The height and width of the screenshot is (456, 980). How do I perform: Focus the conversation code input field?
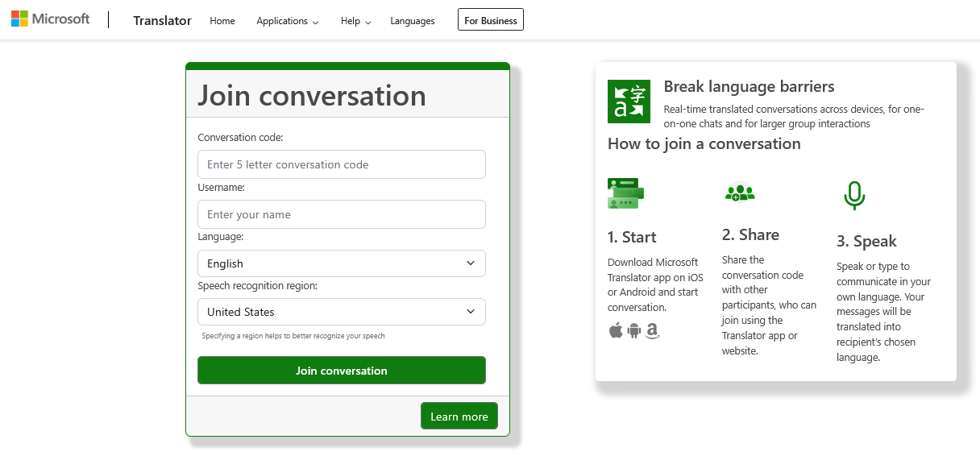[x=342, y=164]
